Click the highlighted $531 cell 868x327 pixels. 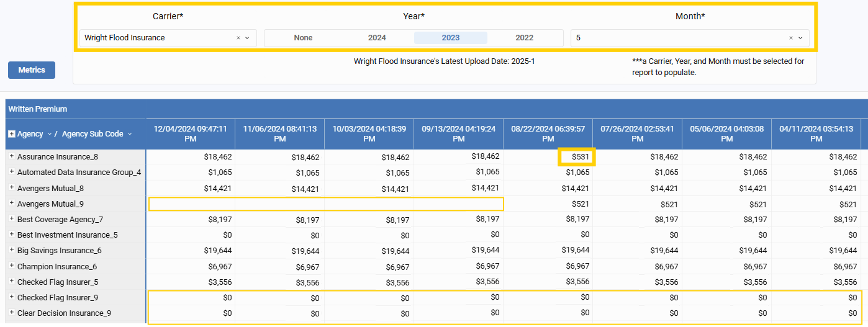coord(577,157)
